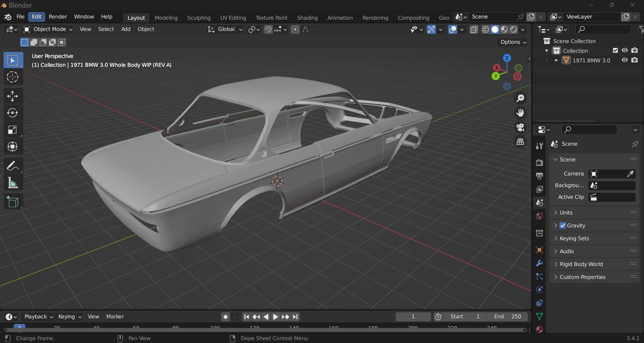Open the File menu
Screen dimensions: 644x343
tap(21, 17)
